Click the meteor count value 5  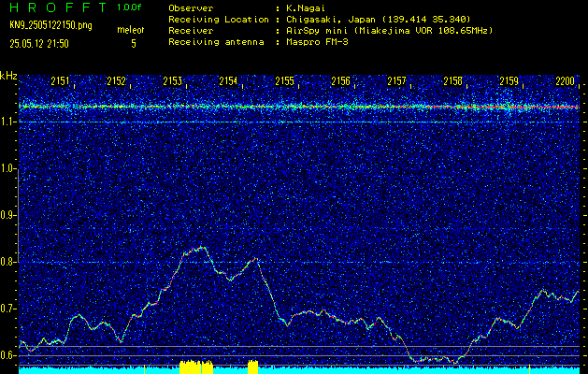[134, 44]
